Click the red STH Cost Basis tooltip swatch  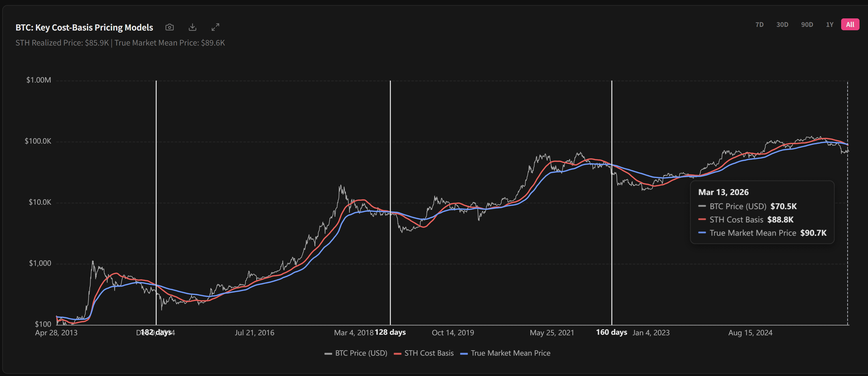tap(702, 219)
